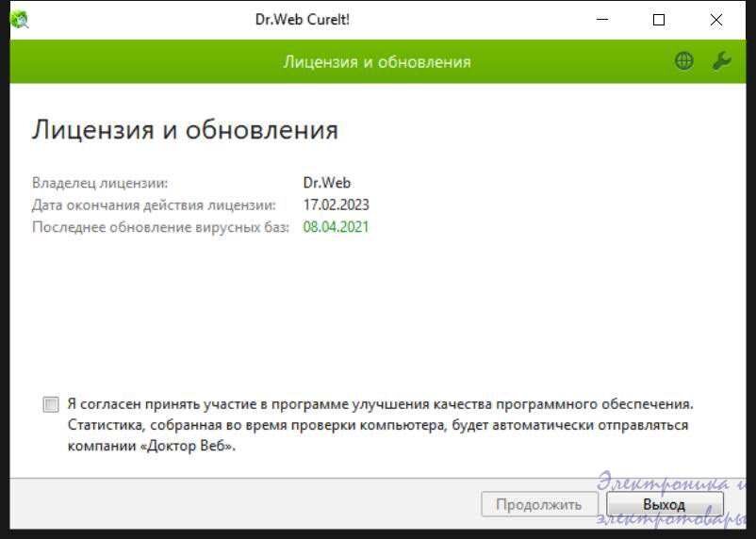Click the agreement text starting Я согласен принять участие
This screenshot has width=756, height=539.
381,425
